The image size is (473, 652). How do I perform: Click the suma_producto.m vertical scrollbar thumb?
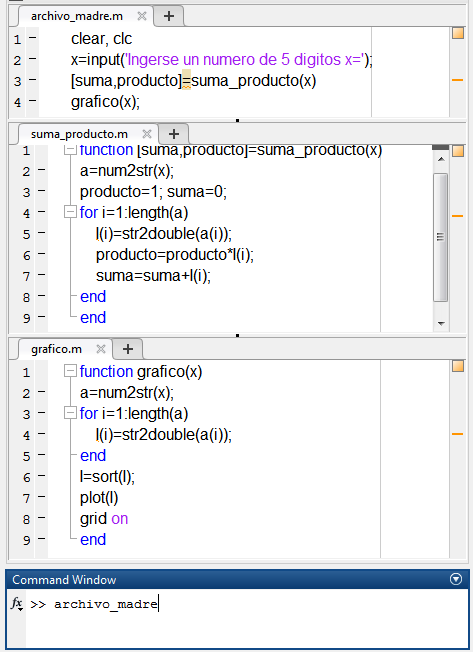coord(441,237)
